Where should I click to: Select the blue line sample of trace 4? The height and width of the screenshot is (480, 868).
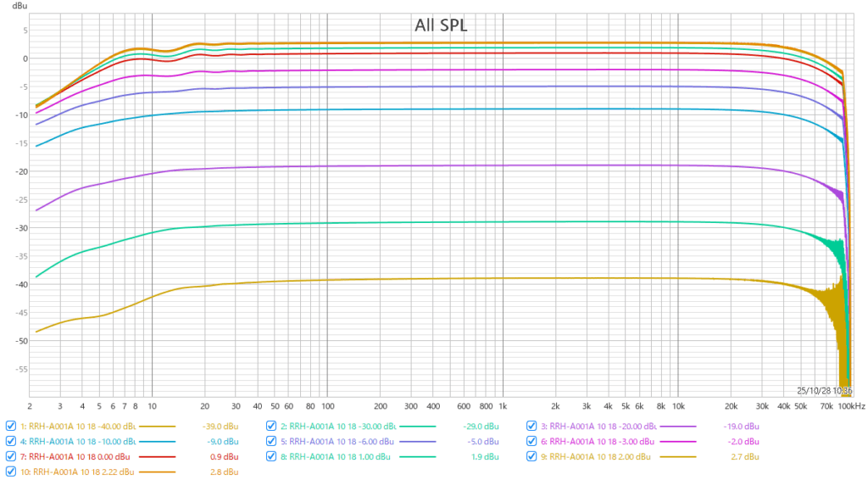point(156,441)
